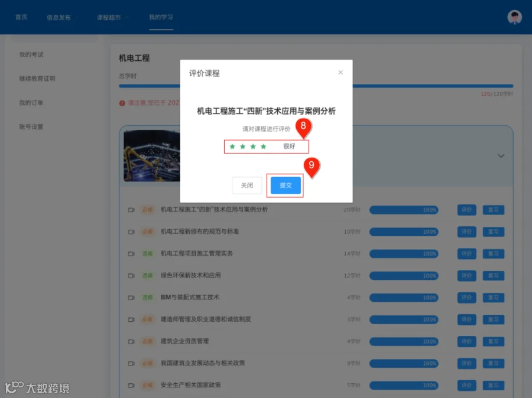
Task: Click 复习 for 绿色环保新技术和应用
Action: tap(494, 276)
